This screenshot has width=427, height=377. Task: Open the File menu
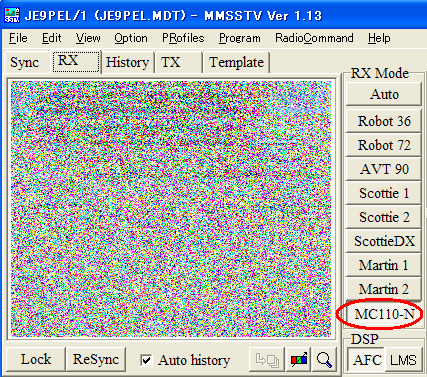coord(18,38)
